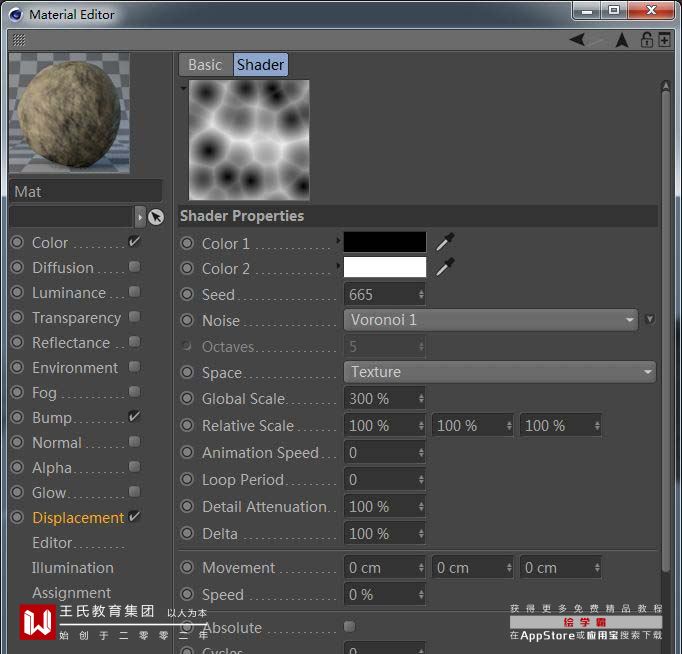The height and width of the screenshot is (654, 682).
Task: Toggle the lock icon in the toolbar
Action: tap(646, 40)
